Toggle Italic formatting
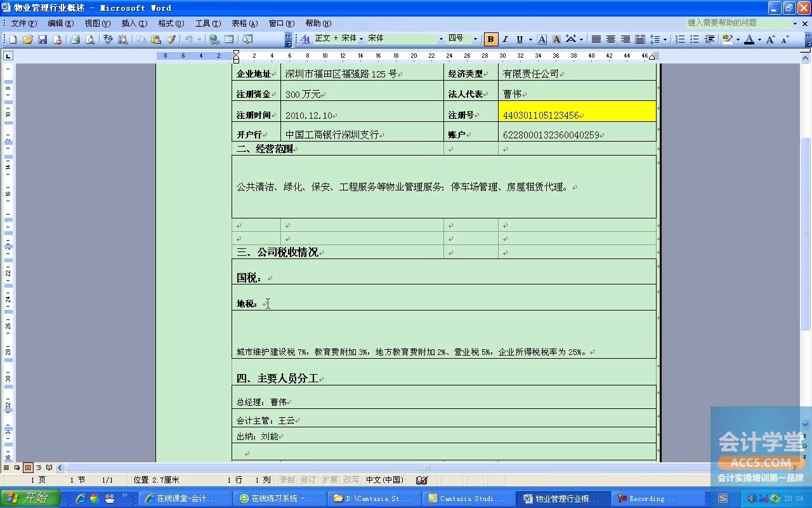Image resolution: width=812 pixels, height=508 pixels. [506, 39]
